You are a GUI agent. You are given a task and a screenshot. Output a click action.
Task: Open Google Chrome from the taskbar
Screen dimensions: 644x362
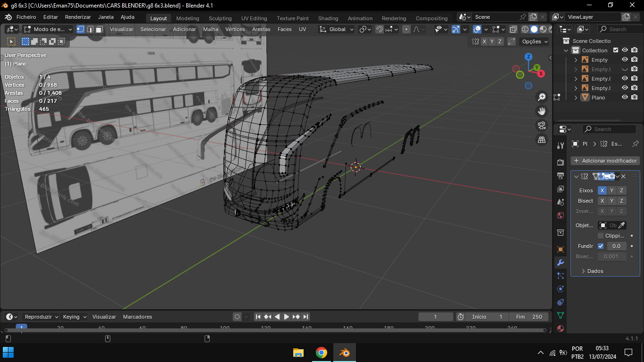(322, 353)
